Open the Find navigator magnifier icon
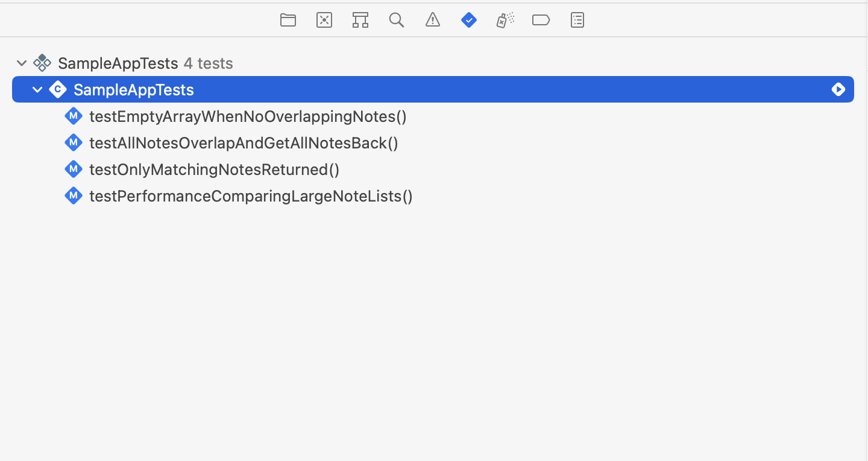Viewport: 868px width, 461px height. click(396, 20)
